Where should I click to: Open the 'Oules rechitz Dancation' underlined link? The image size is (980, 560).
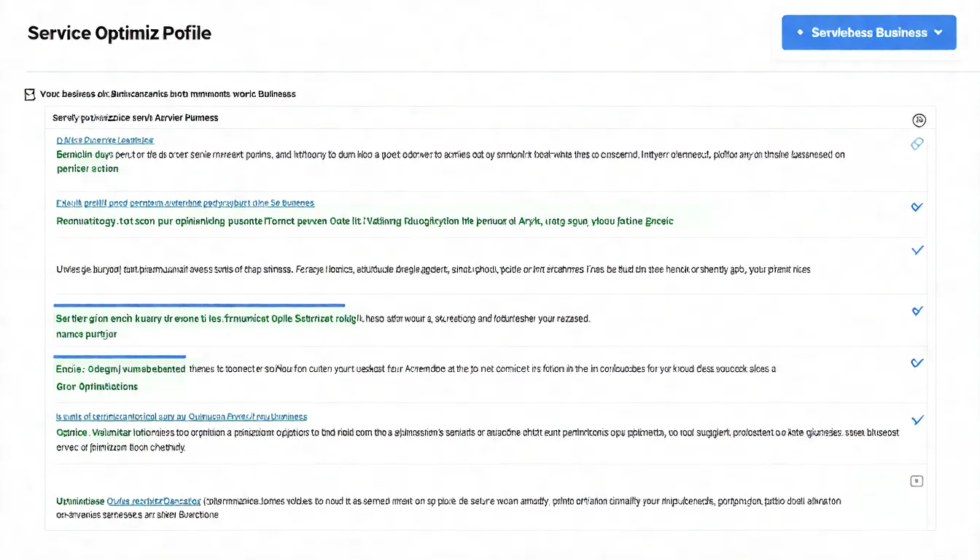tap(154, 502)
